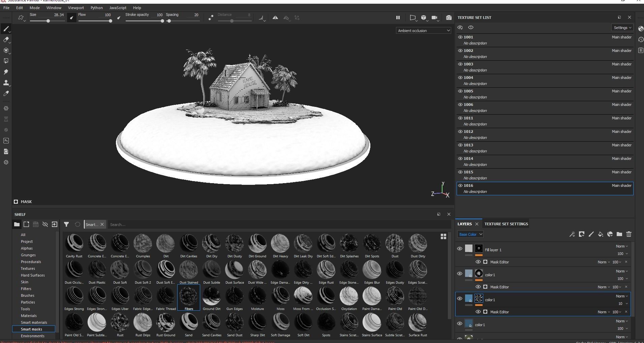Open Main shader of texture set 1002

(622, 51)
